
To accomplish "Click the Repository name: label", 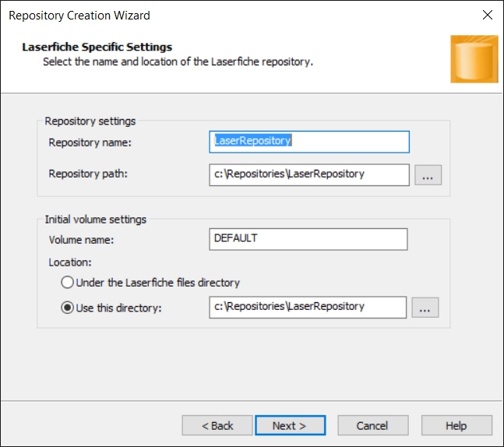I will click(90, 143).
